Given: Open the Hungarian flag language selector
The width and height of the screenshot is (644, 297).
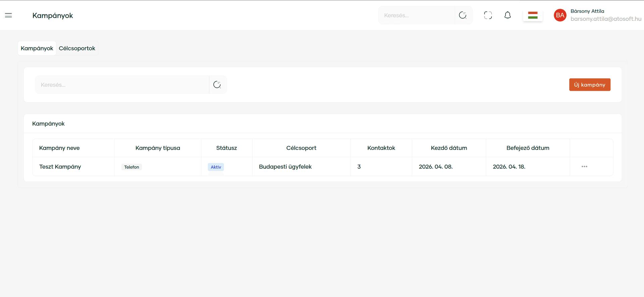Looking at the screenshot, I should 533,15.
